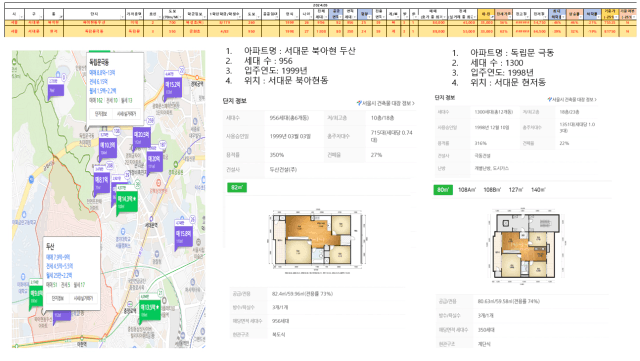Screen dimensions: 640x361
Task: Open the 매20.9억 price marker on map
Action: pyautogui.click(x=142, y=137)
